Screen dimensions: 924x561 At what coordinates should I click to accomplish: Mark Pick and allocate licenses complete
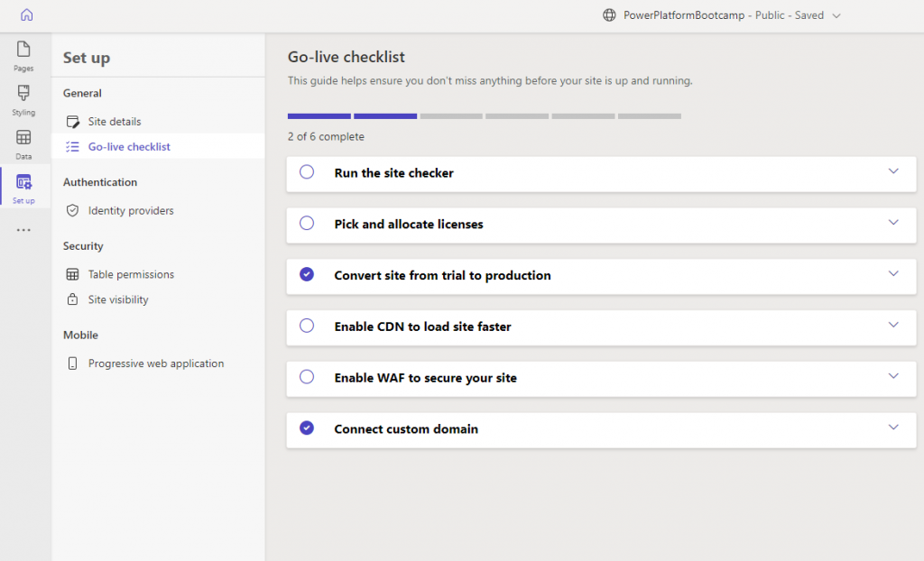click(x=307, y=224)
